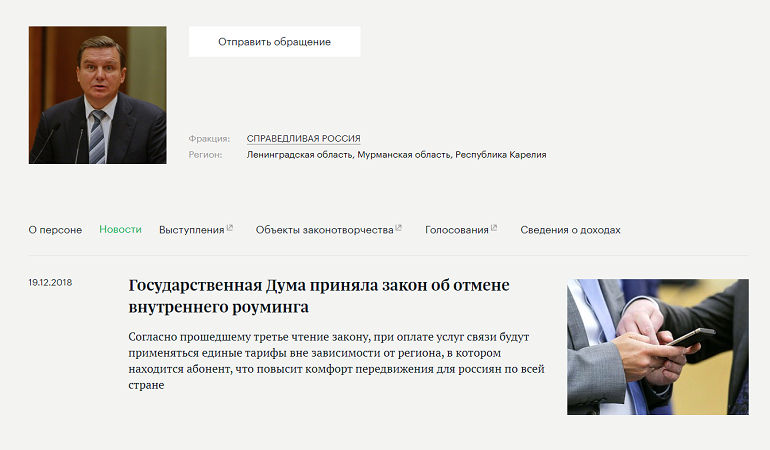Viewport: 770px width, 450px height.
Task: Switch to the Голосования tab
Action: pos(456,230)
